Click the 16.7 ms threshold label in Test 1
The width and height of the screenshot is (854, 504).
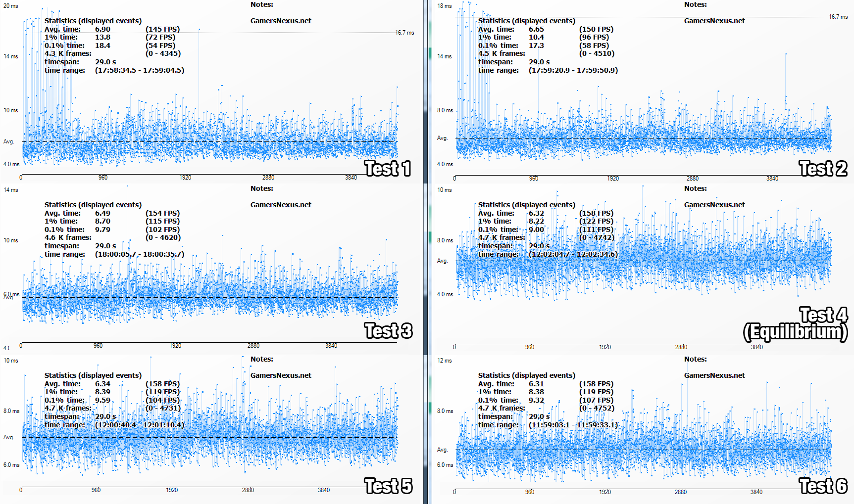[x=404, y=33]
